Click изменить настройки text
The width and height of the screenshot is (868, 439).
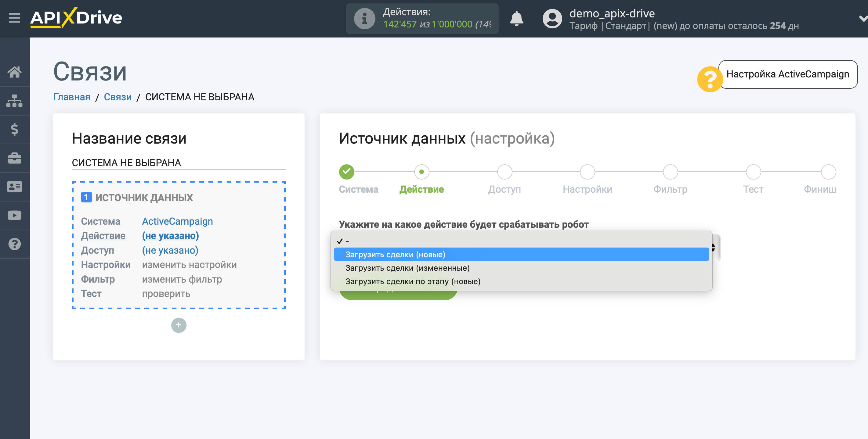[x=189, y=265]
